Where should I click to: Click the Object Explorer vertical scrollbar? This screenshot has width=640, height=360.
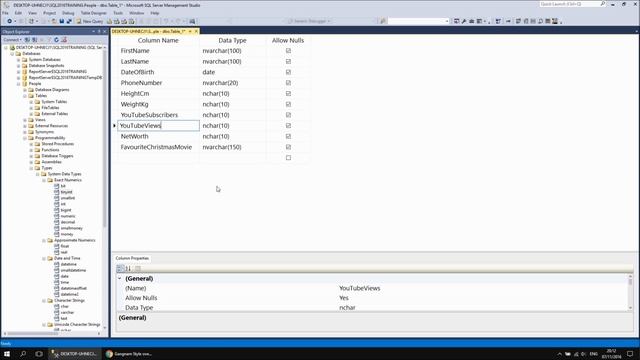105,188
